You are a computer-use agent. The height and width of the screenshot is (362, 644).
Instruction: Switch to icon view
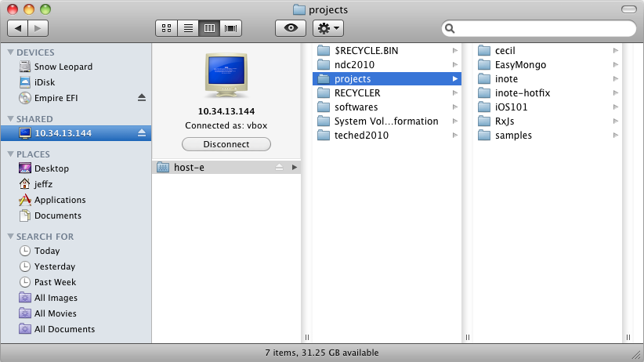pos(166,28)
